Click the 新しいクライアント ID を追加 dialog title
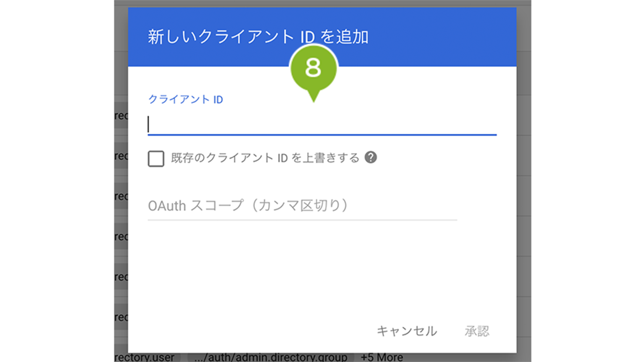This screenshot has width=644, height=362. [x=258, y=37]
